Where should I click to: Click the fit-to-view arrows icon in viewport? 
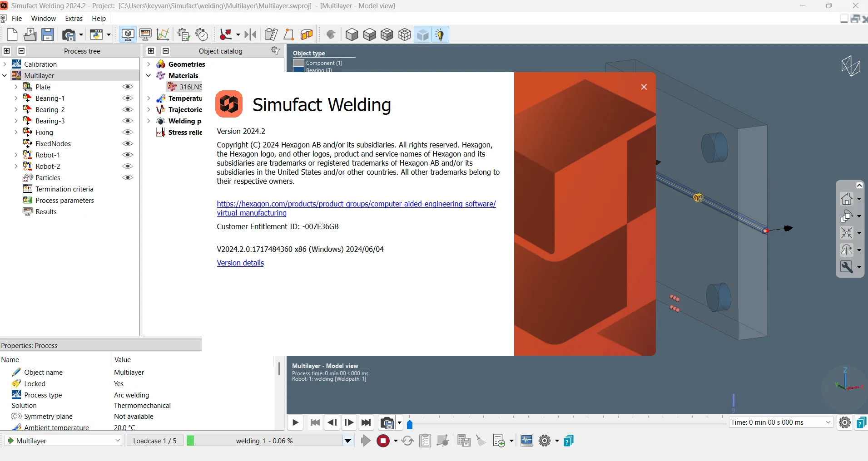[x=847, y=233]
